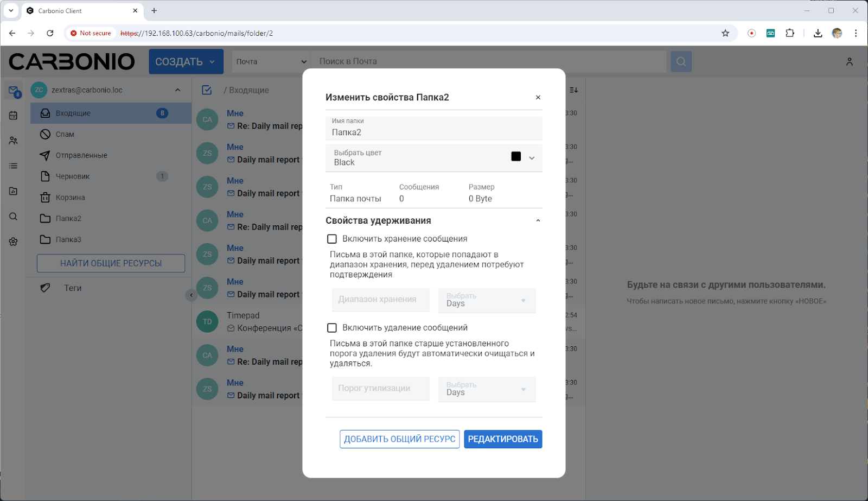Viewport: 868px width, 501px height.
Task: Pick the black color swatch
Action: click(x=516, y=156)
